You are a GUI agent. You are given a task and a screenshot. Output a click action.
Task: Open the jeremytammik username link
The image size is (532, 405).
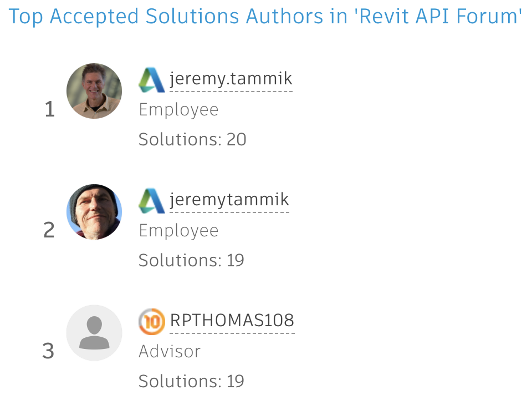229,200
